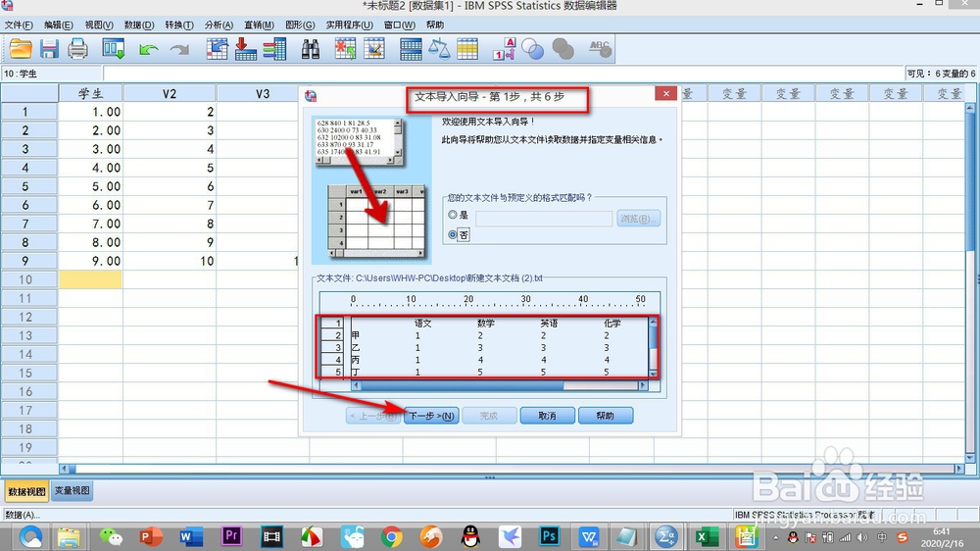Viewport: 980px width, 551px height.
Task: Click 取消 button in wizard
Action: [548, 416]
